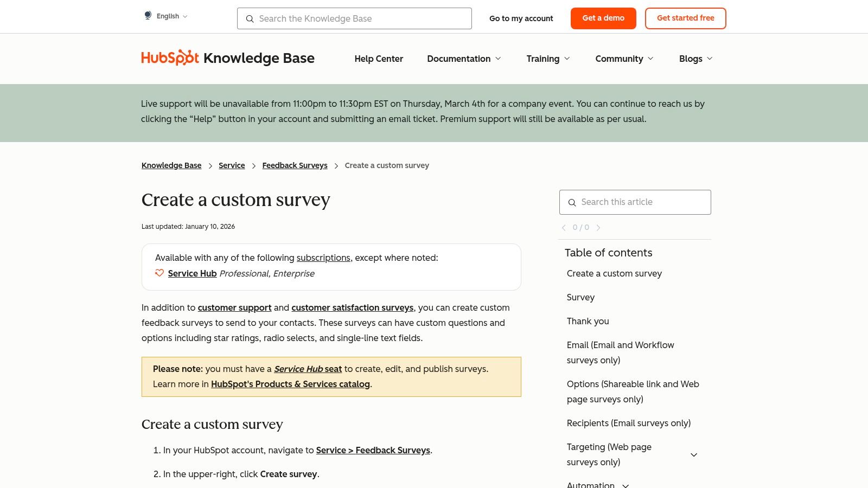Viewport: 868px width, 488px height.
Task: Click the chevron after Knowledge Base breadcrumb
Action: (x=210, y=166)
